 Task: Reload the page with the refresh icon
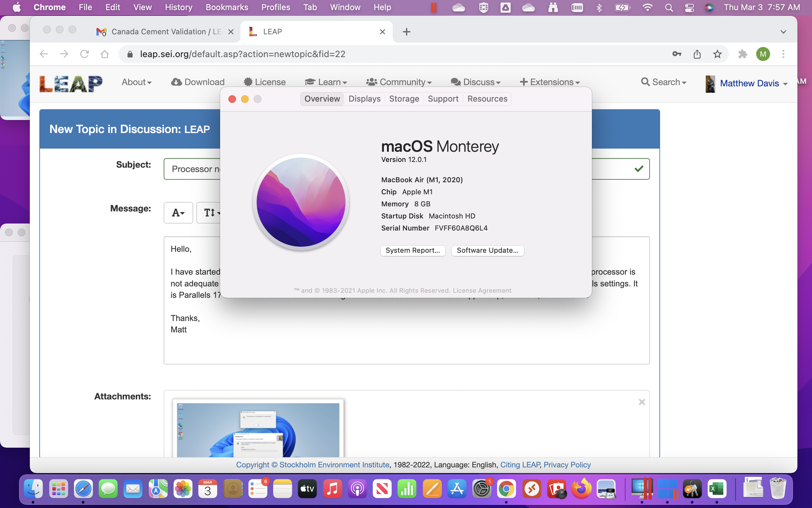(x=84, y=54)
